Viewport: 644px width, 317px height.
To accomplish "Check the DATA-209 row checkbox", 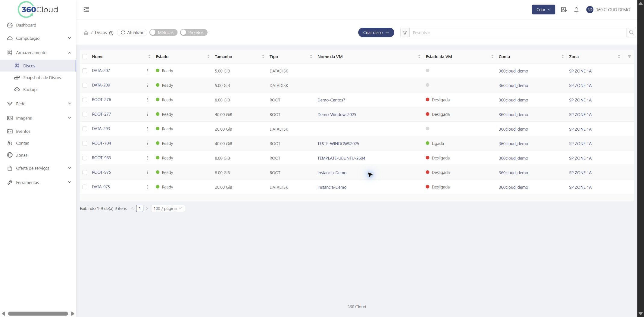I will 85,85.
